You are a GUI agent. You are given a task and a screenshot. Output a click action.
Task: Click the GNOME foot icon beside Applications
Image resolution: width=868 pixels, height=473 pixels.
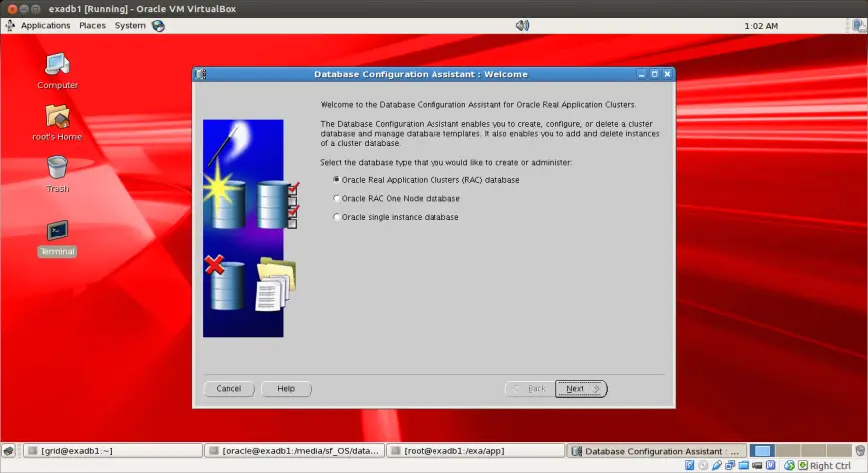[10, 26]
